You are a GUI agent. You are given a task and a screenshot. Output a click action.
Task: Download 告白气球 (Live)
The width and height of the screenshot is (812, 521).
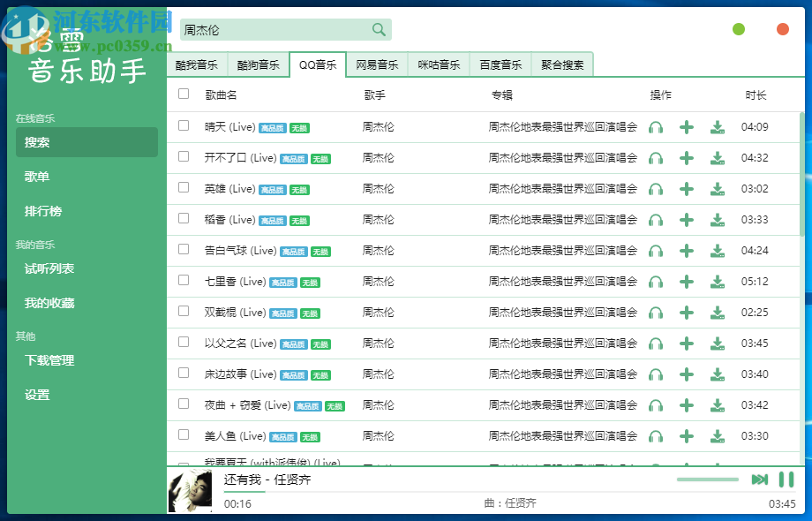tap(717, 251)
